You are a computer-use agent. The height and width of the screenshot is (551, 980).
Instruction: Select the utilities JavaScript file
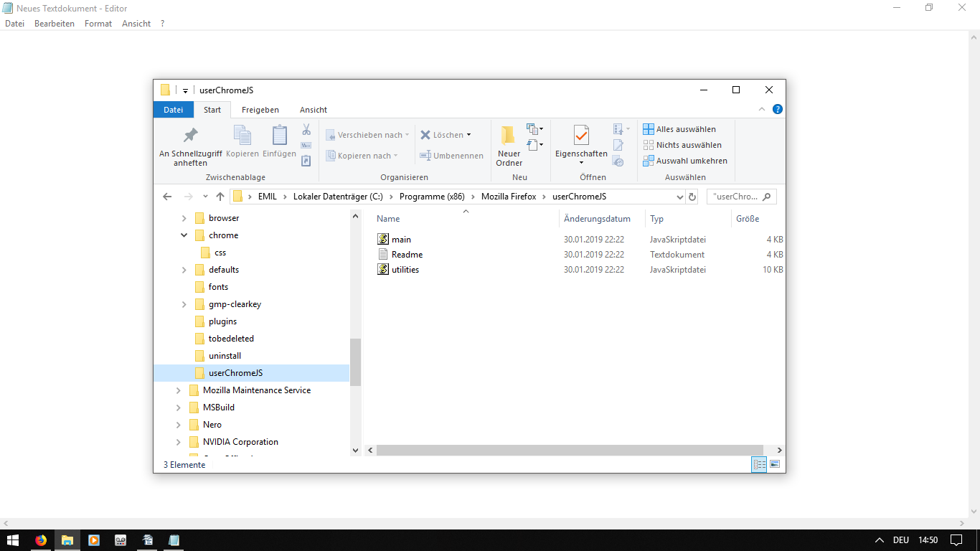(x=405, y=270)
